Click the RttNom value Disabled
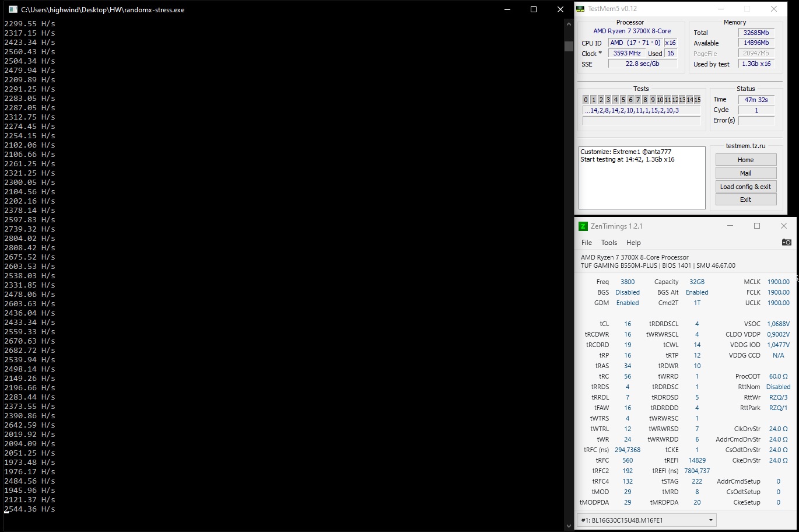The width and height of the screenshot is (799, 532). 779,387
